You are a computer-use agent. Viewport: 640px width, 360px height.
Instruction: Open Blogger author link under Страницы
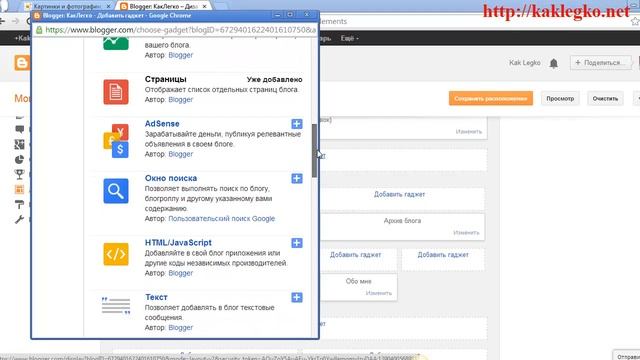click(180, 100)
